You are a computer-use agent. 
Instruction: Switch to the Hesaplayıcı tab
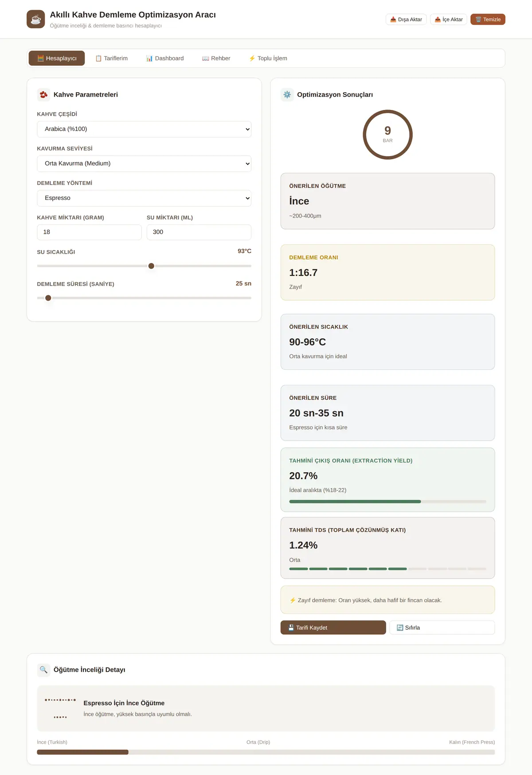tap(57, 58)
